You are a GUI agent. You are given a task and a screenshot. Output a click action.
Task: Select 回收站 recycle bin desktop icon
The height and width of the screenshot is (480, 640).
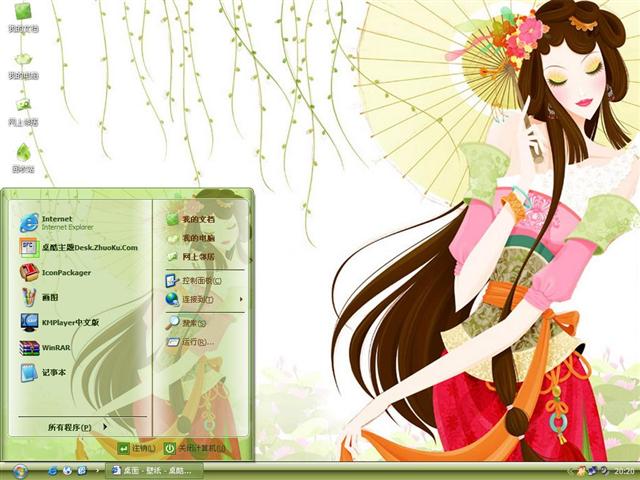tap(23, 158)
